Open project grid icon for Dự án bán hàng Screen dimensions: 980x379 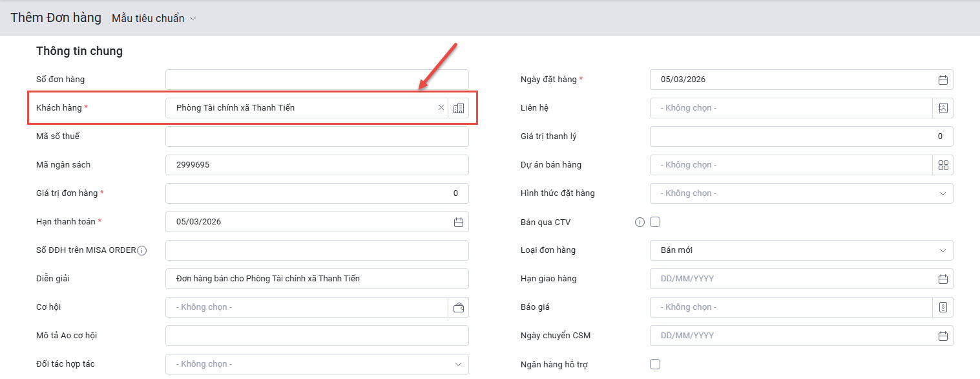(943, 165)
